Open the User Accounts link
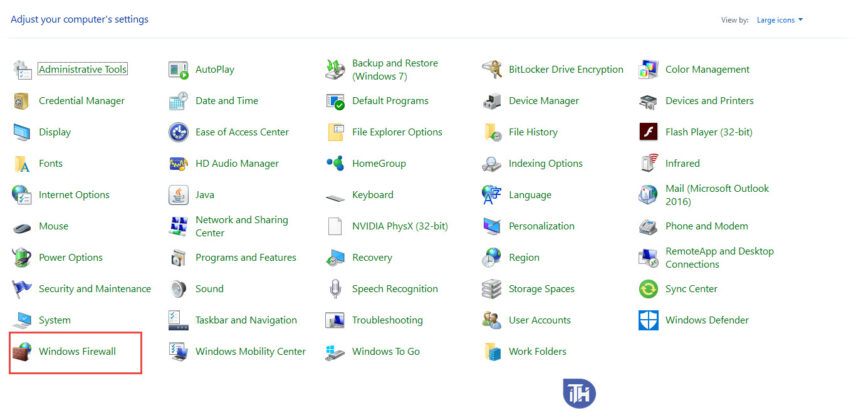 539,321
